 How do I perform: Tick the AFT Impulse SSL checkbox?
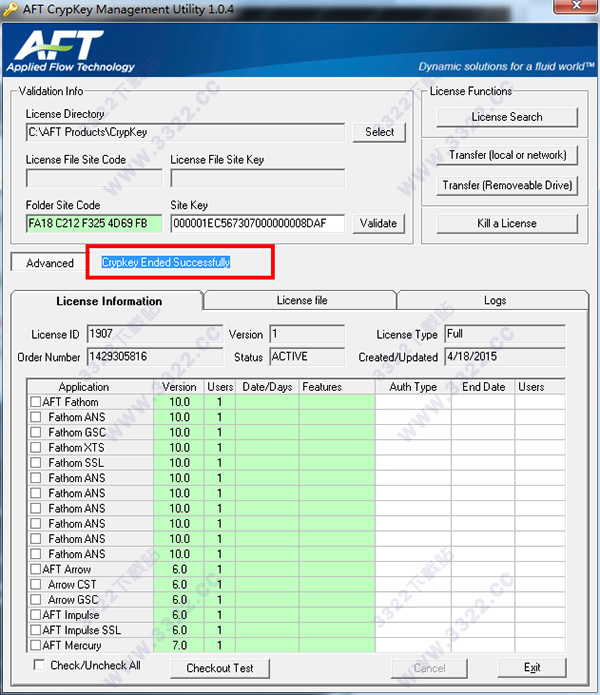pyautogui.click(x=35, y=630)
